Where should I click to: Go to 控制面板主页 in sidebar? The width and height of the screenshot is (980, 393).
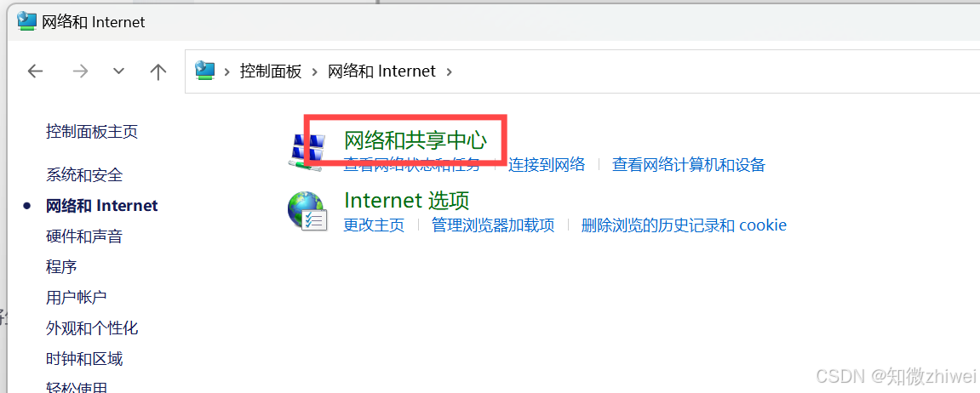(92, 132)
